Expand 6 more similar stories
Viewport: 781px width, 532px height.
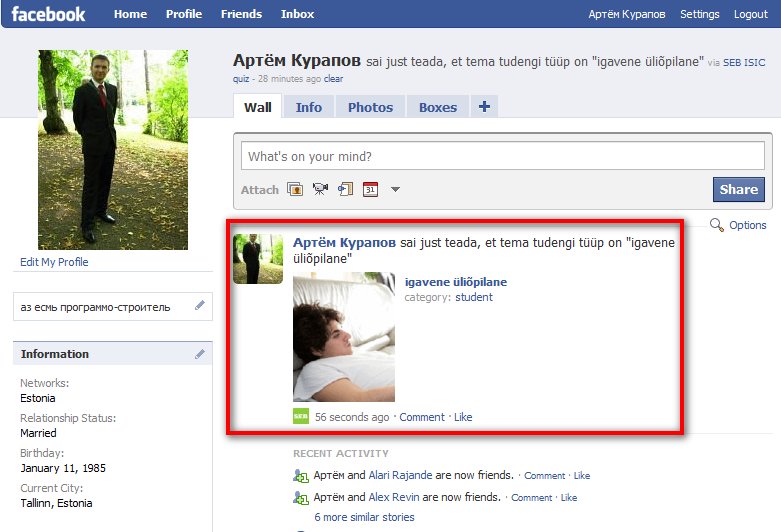pyautogui.click(x=364, y=517)
